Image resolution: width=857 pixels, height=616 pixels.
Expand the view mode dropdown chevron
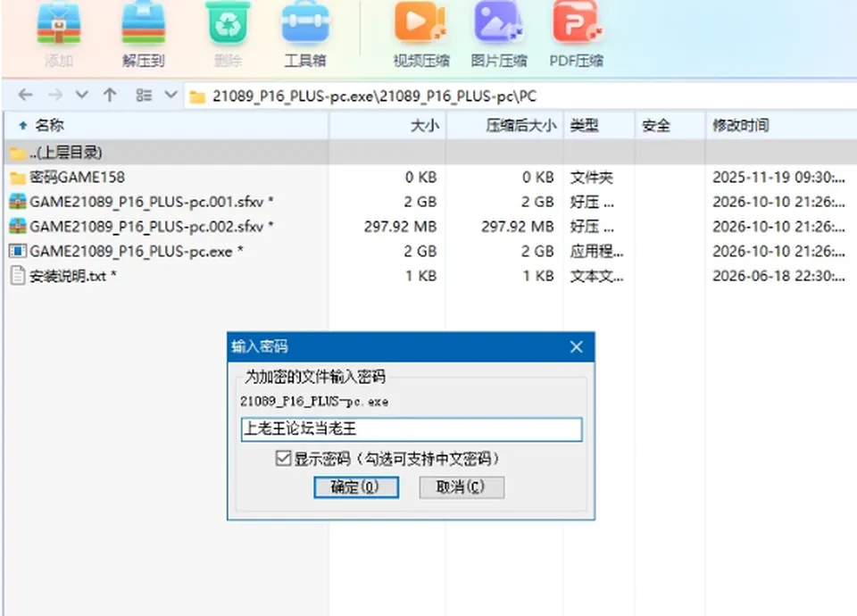point(171,96)
